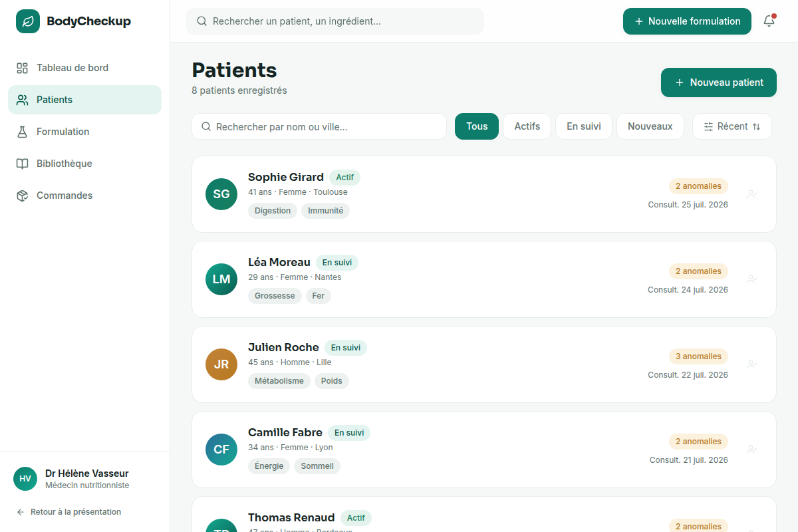The height and width of the screenshot is (532, 798).
Task: Click the magnifier icon in the top search bar
Action: tap(202, 21)
